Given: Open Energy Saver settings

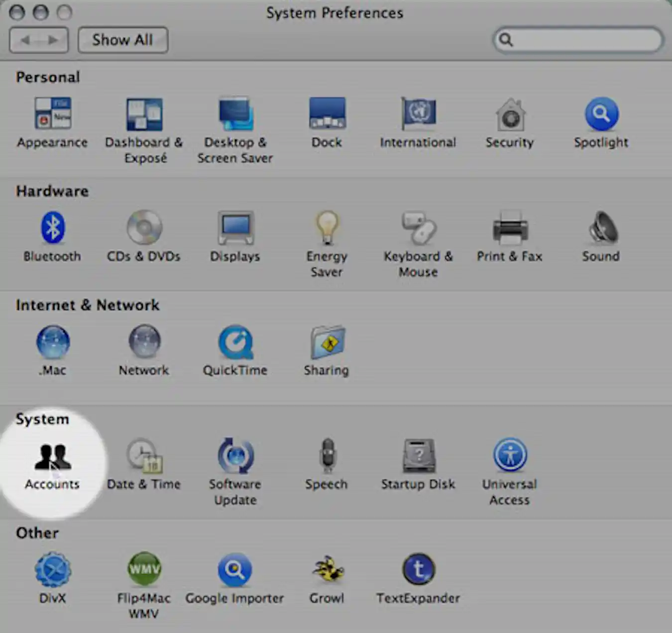Looking at the screenshot, I should (327, 229).
